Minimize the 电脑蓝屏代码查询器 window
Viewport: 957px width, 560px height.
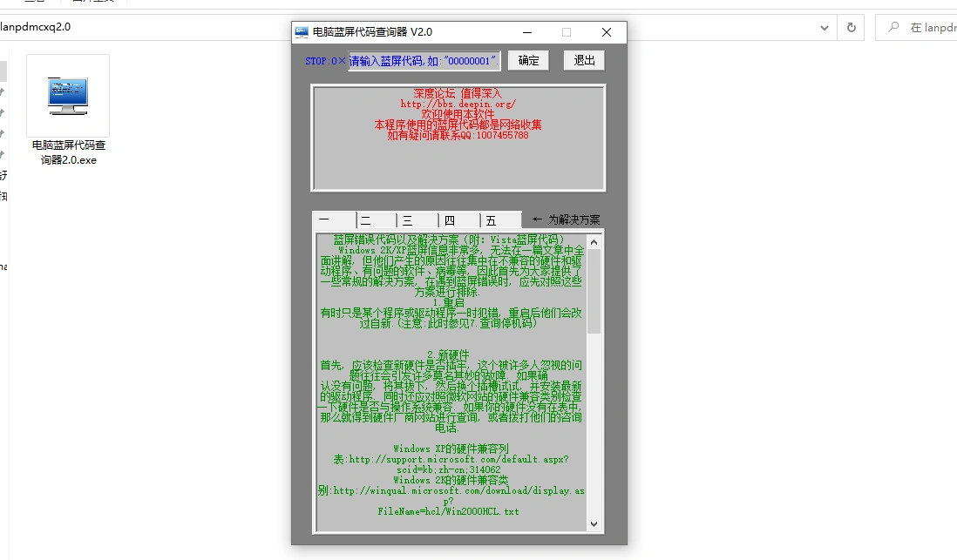coord(526,32)
